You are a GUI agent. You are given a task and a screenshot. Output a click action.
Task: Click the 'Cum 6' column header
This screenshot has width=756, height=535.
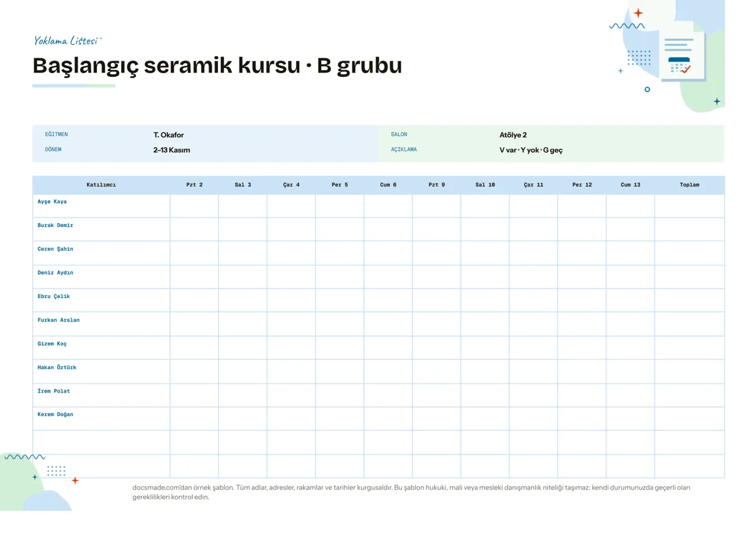pyautogui.click(x=388, y=185)
